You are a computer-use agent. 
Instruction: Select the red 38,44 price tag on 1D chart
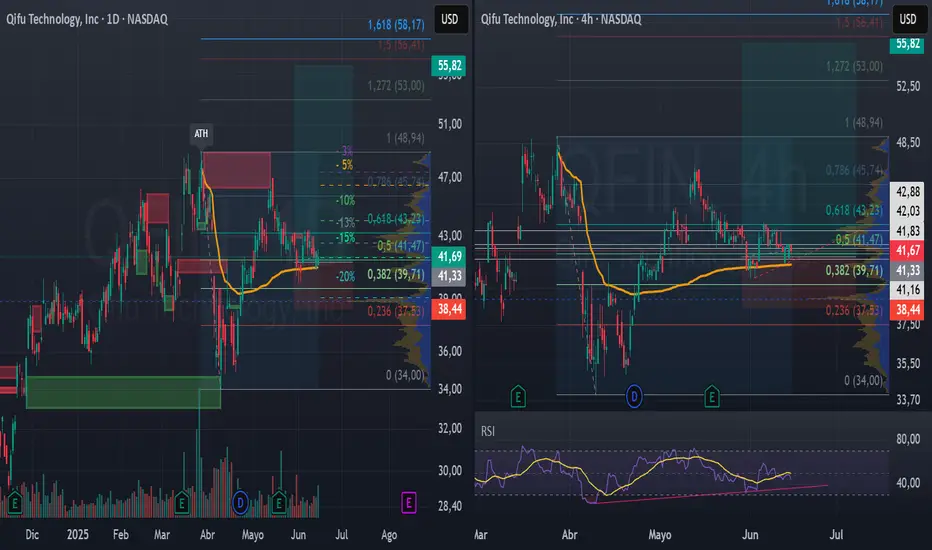click(449, 309)
